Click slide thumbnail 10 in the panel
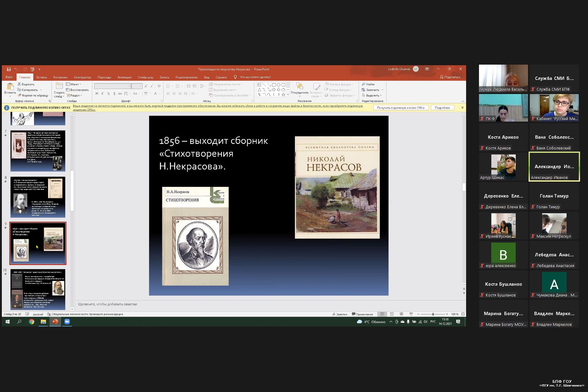588x392 pixels. 38,289
